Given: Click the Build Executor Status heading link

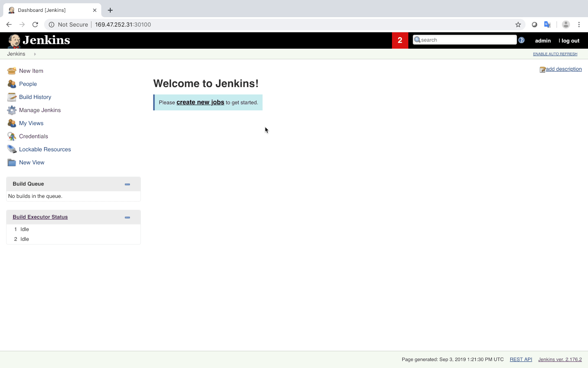Looking at the screenshot, I should [x=40, y=217].
